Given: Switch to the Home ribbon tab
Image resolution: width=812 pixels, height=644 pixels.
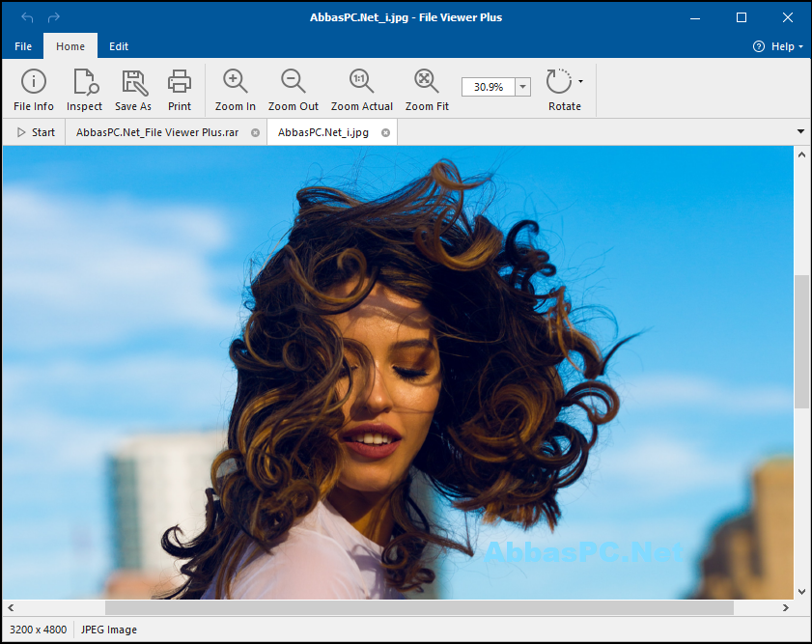Looking at the screenshot, I should (70, 46).
